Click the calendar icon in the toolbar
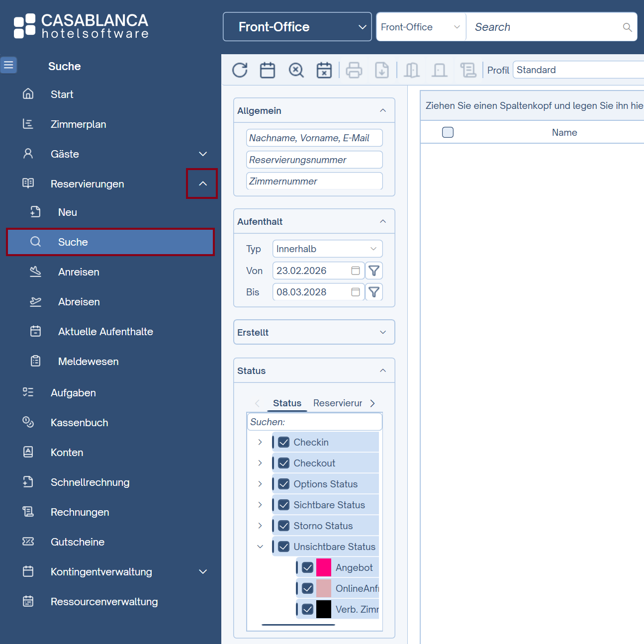 point(268,70)
